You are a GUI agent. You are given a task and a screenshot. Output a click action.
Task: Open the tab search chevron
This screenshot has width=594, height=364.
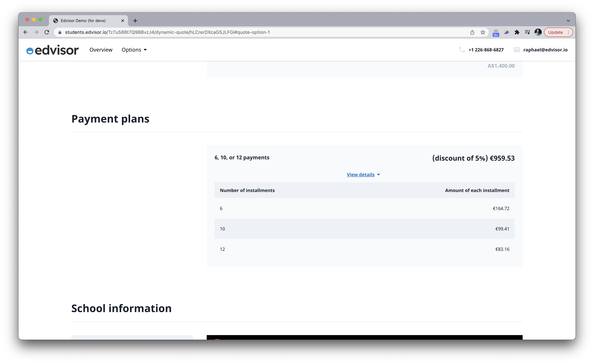(568, 21)
